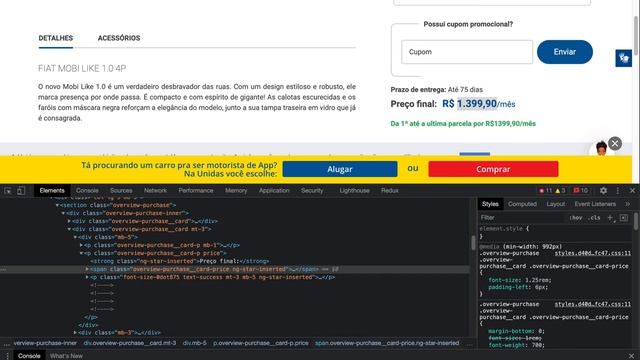The height and width of the screenshot is (360, 640).
Task: Dismiss the chat assistant popup
Action: point(615,144)
